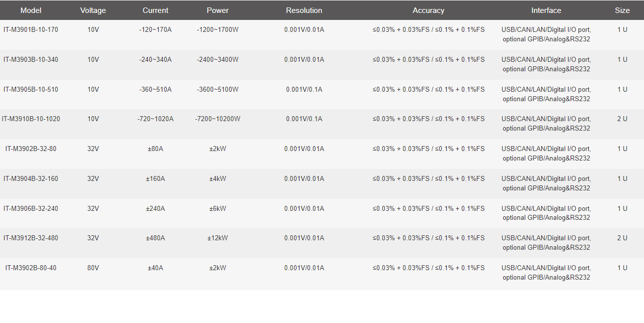Image resolution: width=644 pixels, height=323 pixels.
Task: Click the interface text in IT-M3906B-32-240 row
Action: pos(546,213)
